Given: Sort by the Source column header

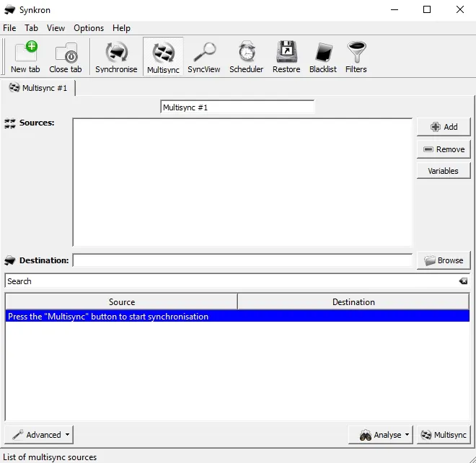Looking at the screenshot, I should pyautogui.click(x=122, y=301).
